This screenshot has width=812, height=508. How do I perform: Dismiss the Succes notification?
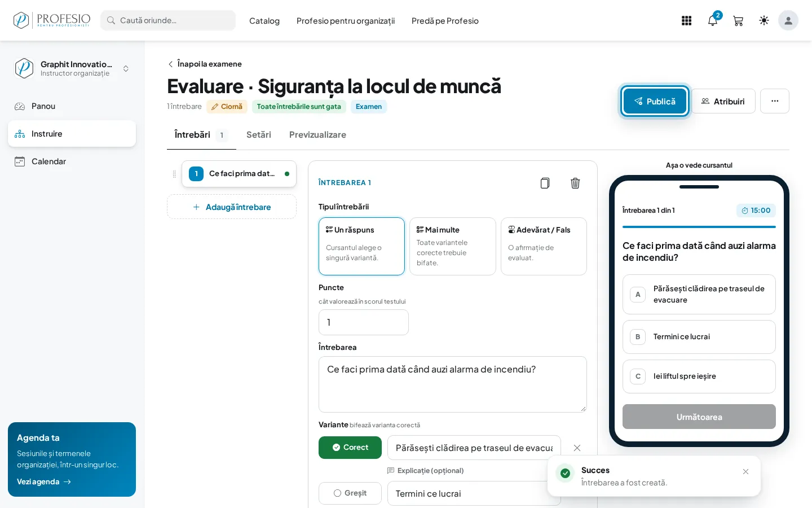[x=745, y=471]
